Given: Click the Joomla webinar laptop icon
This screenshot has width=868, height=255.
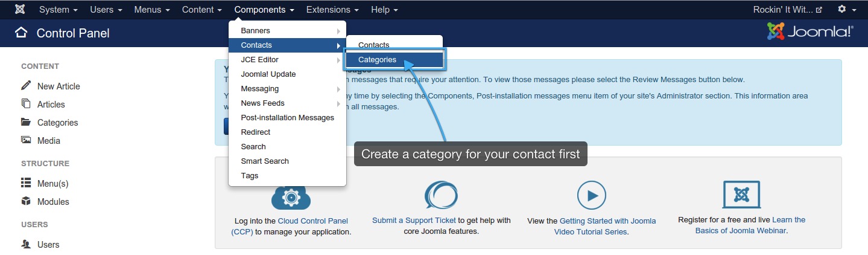Looking at the screenshot, I should pyautogui.click(x=741, y=195).
